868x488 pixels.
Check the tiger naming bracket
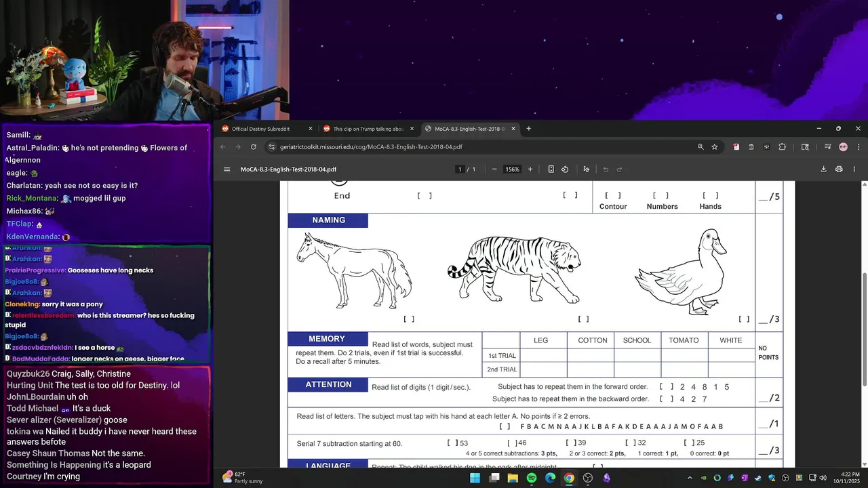(x=583, y=319)
